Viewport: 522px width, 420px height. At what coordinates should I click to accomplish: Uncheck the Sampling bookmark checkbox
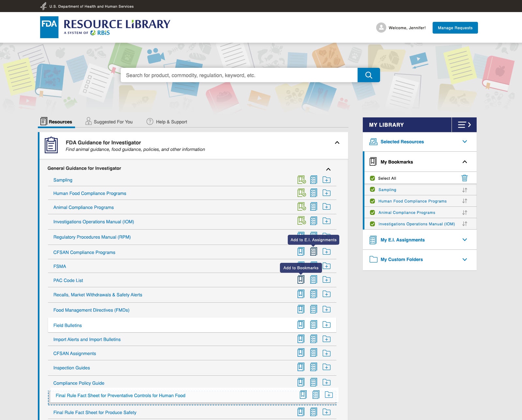click(372, 189)
